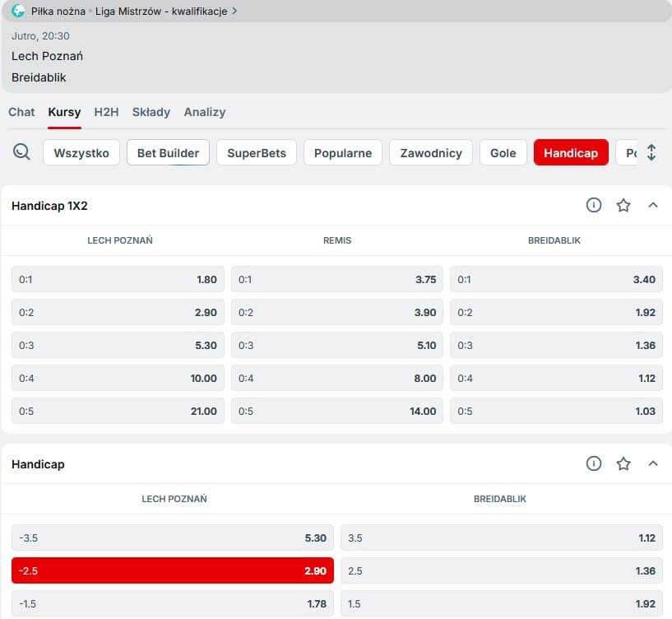672x619 pixels.
Task: Switch to the Chat tab
Action: (21, 112)
